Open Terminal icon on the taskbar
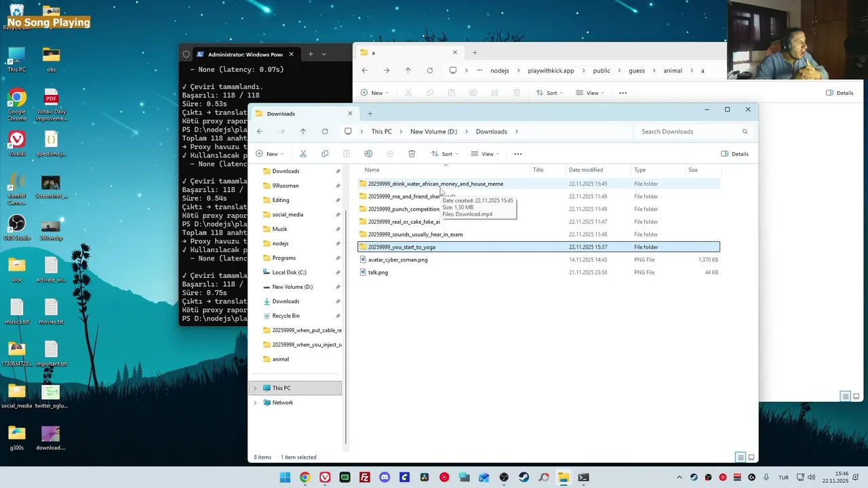Screen dimensions: 868x488 (583, 477)
